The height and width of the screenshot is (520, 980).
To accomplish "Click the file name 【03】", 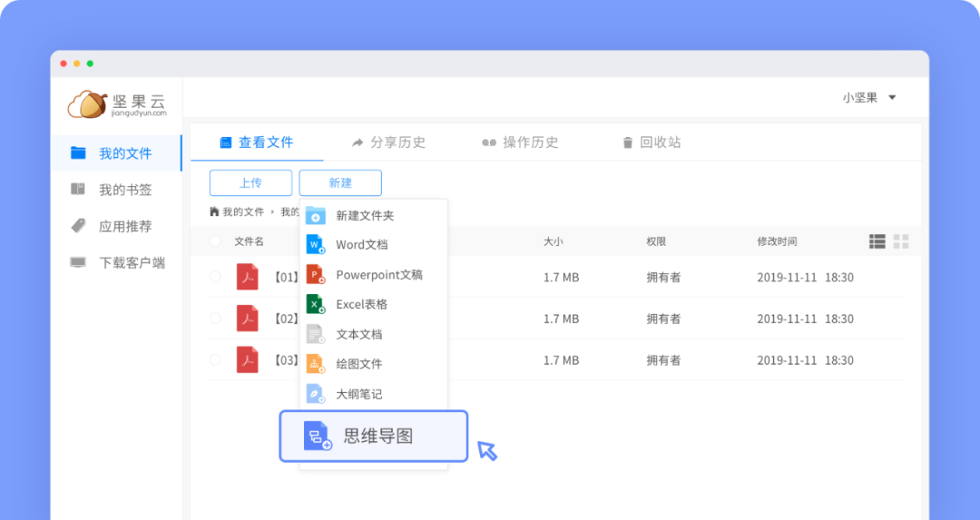I will pos(287,360).
